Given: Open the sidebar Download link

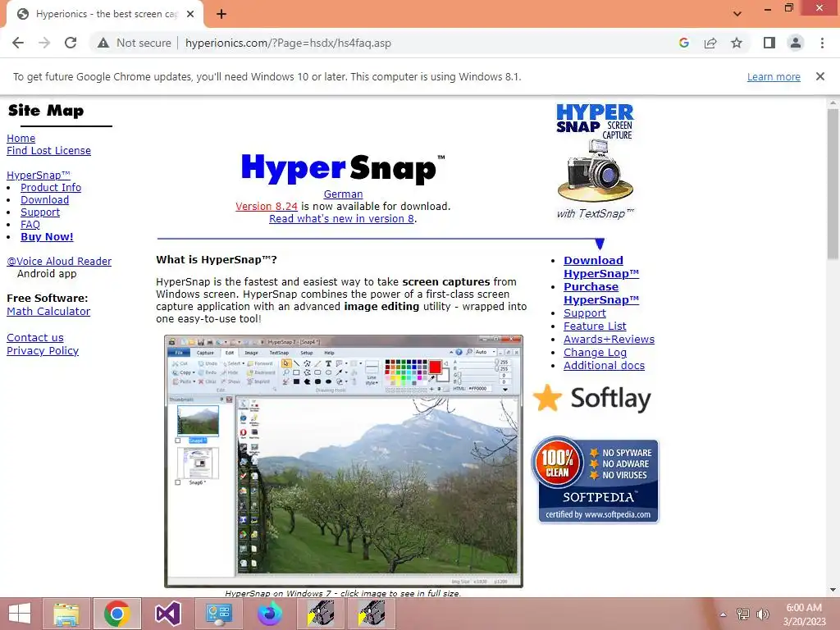Looking at the screenshot, I should pos(44,200).
